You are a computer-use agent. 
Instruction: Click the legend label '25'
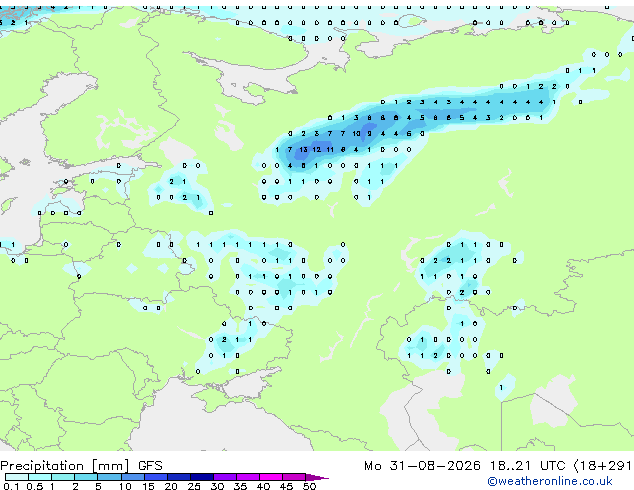[x=194, y=486]
